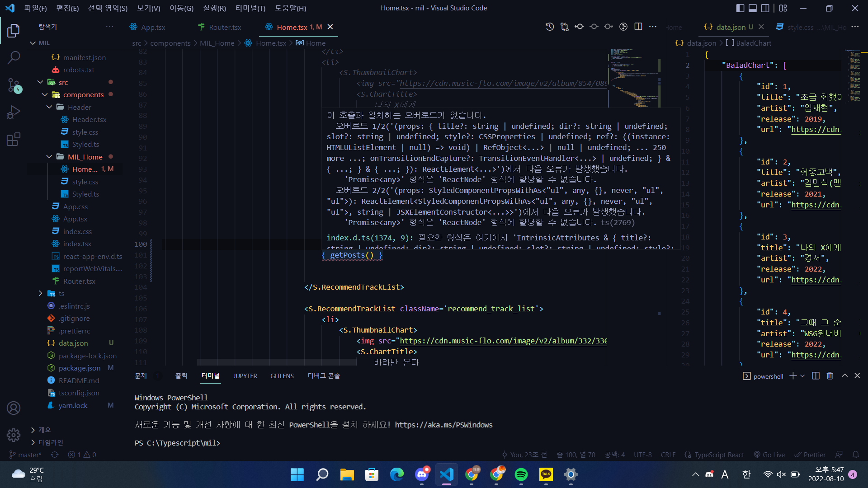
Task: Open Source Control view with 5 changes
Action: point(14,85)
